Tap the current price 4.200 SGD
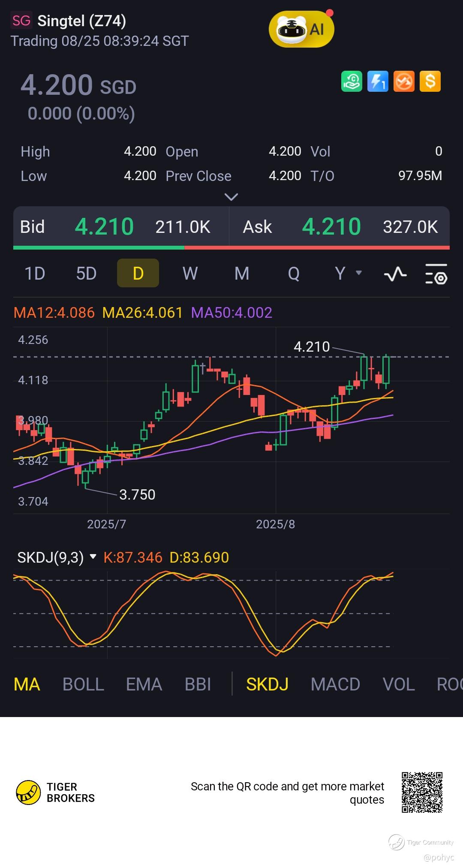 [78, 84]
